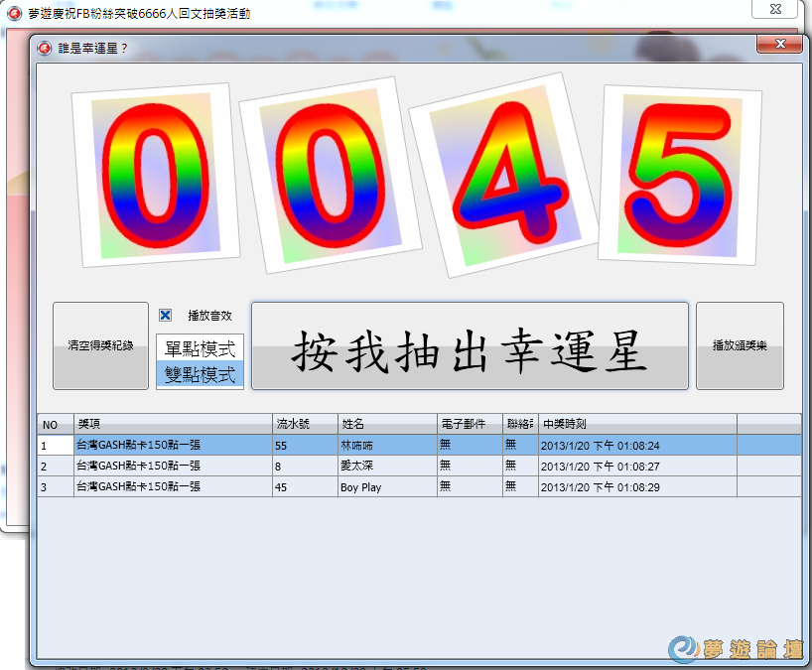Click the rainbow digit card showing 5
Screen dimensions: 812x670
point(680,175)
